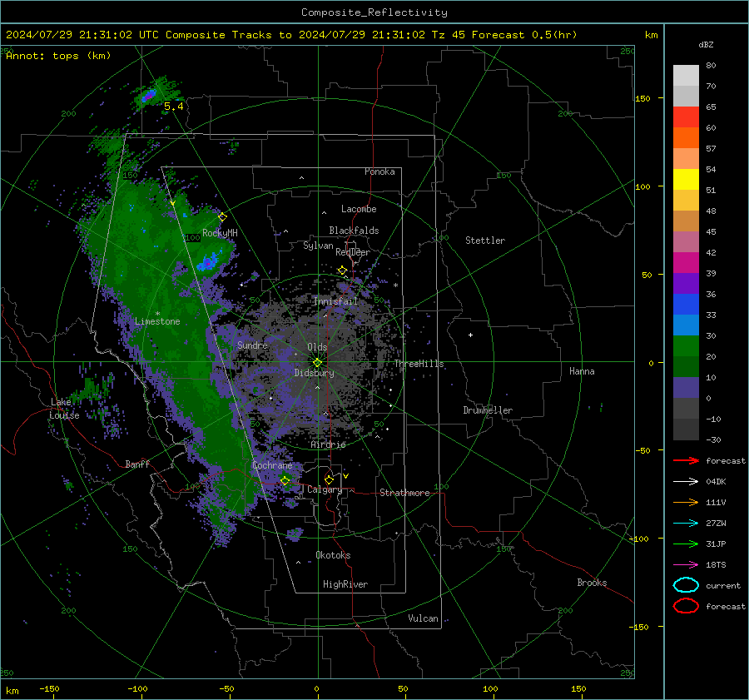Click the red forecast ellipse in legend

[686, 606]
